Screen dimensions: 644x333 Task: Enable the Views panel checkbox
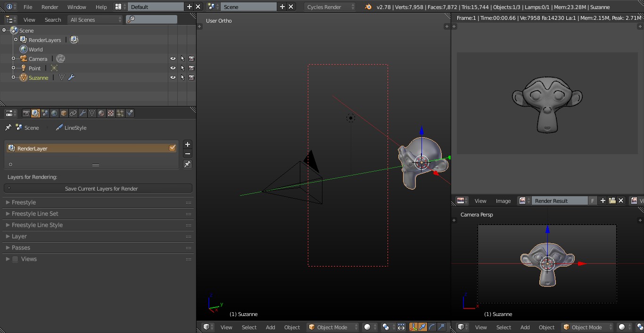15,259
